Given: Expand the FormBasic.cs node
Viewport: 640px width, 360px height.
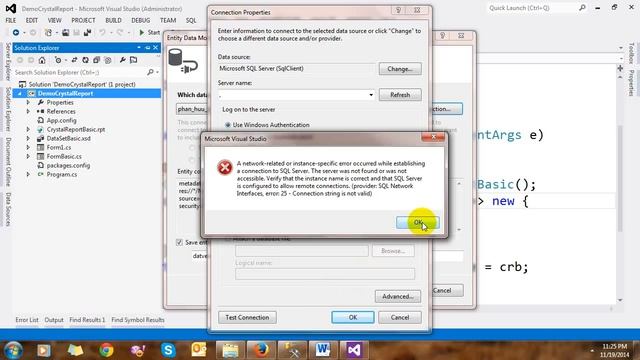Looking at the screenshot, I should pos(28,156).
